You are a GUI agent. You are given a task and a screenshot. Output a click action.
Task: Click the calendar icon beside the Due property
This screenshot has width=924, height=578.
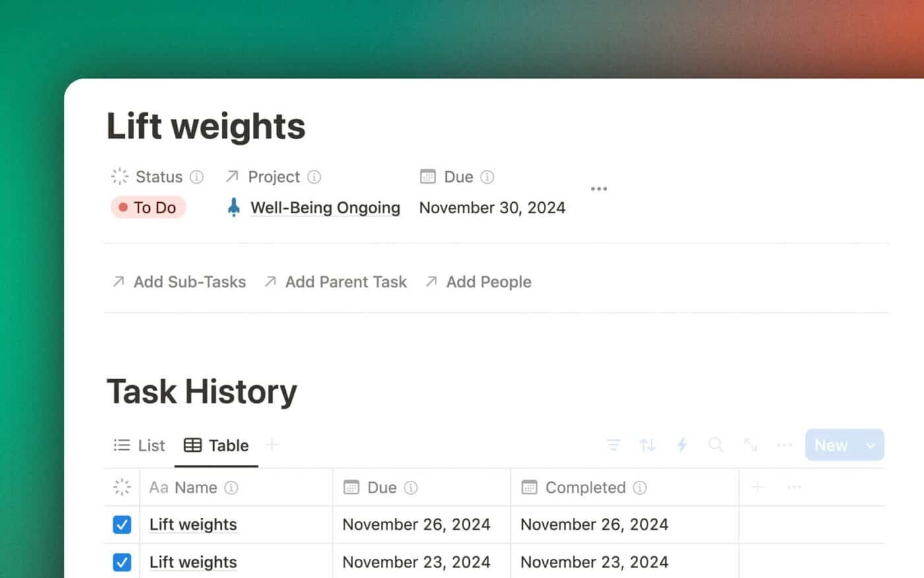click(427, 176)
